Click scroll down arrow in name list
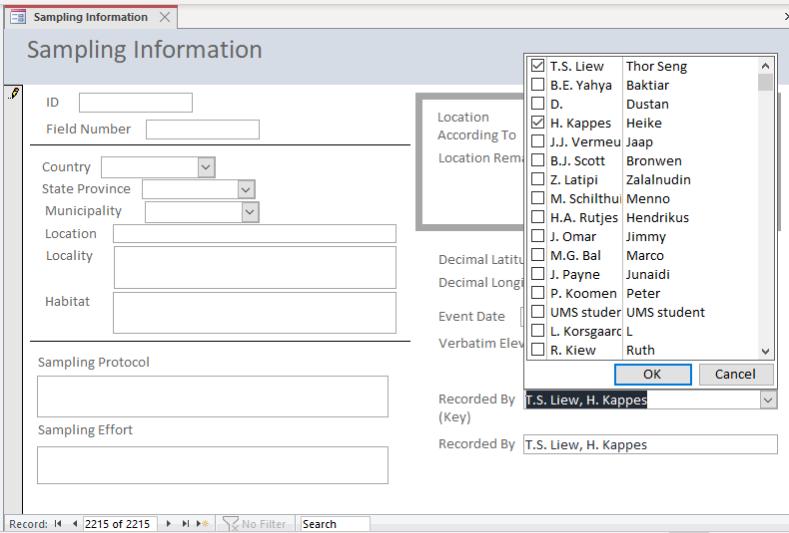 point(765,351)
